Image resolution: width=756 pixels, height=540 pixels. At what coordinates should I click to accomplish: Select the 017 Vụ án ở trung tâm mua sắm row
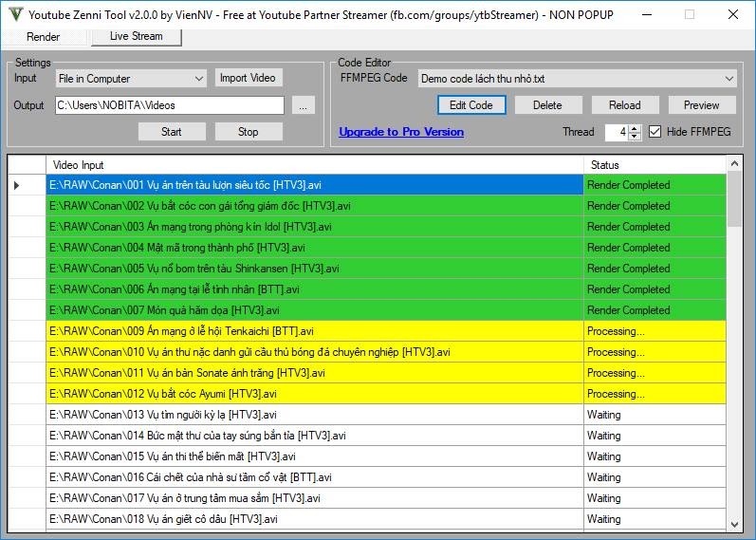(x=315, y=498)
